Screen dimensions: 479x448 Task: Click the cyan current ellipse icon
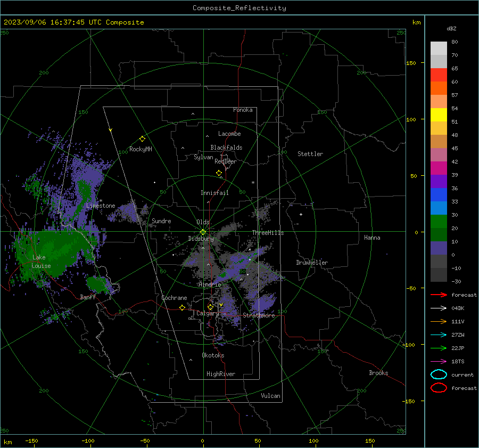tap(439, 374)
